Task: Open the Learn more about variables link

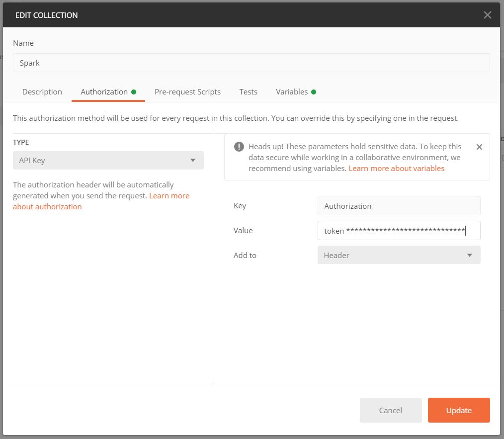Action: (x=396, y=169)
